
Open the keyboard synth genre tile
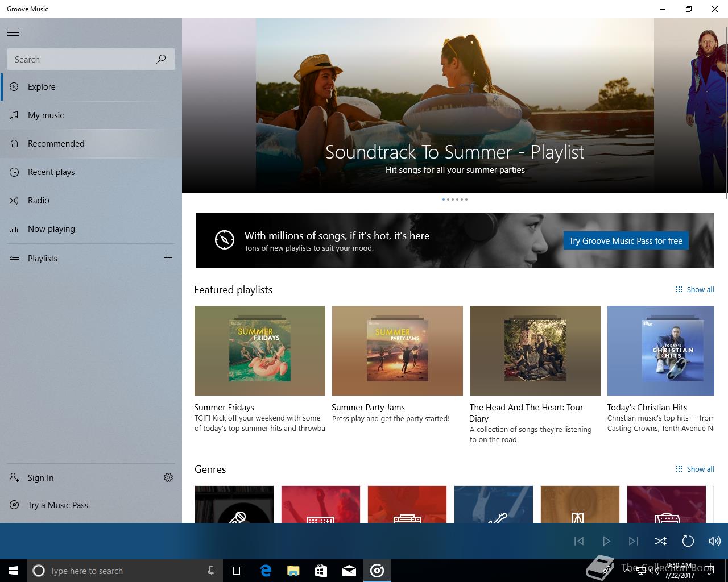(321, 505)
